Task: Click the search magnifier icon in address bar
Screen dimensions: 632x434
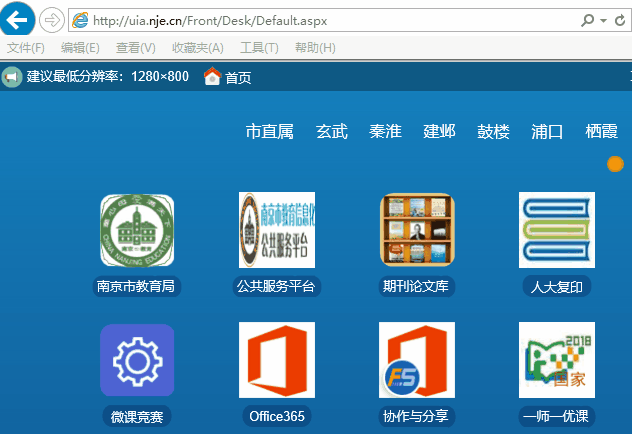Action: click(587, 20)
